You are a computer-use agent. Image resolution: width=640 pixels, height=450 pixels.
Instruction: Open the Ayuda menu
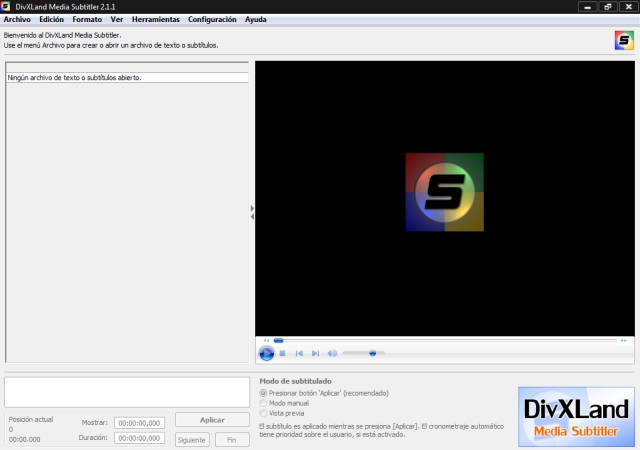tap(256, 20)
